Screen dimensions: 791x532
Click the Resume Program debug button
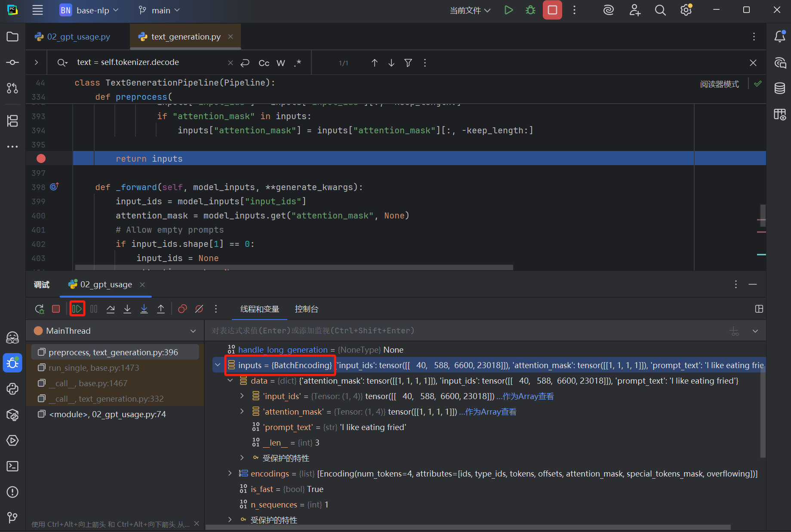pyautogui.click(x=77, y=309)
